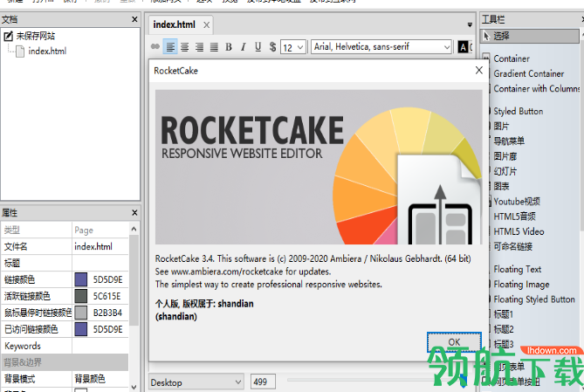Insert a 图片廊 gallery element

(x=505, y=156)
